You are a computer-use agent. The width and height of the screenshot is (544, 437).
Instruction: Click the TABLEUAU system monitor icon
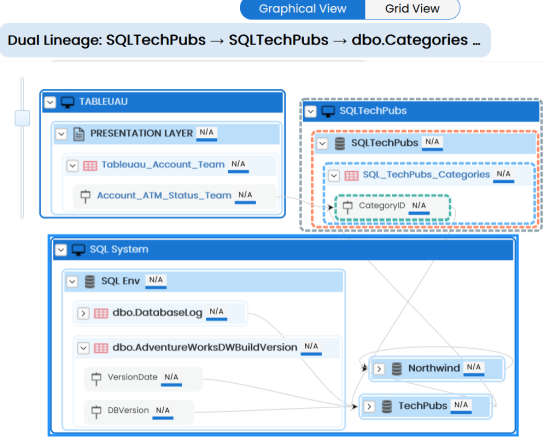click(68, 102)
